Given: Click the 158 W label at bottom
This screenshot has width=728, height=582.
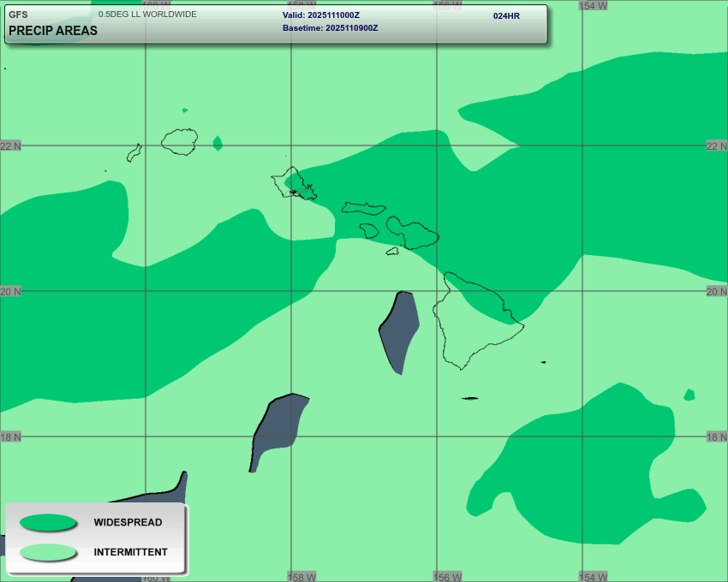Looking at the screenshot, I should 302,577.
